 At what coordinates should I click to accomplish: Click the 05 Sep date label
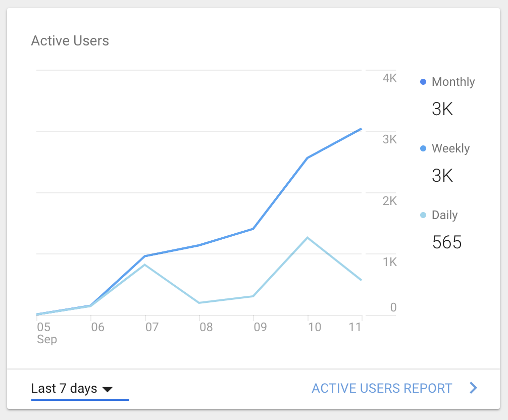pos(46,333)
